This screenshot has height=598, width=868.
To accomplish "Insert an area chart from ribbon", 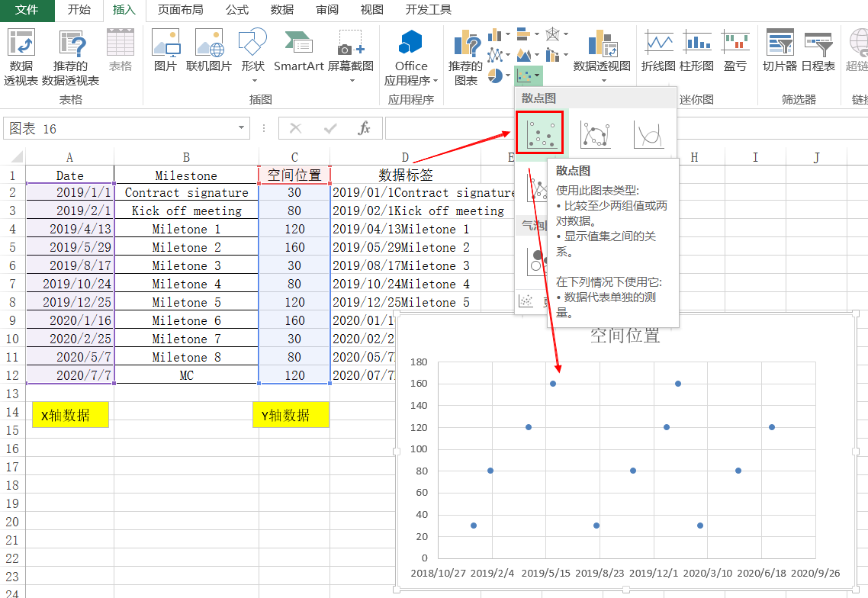I will pyautogui.click(x=524, y=55).
